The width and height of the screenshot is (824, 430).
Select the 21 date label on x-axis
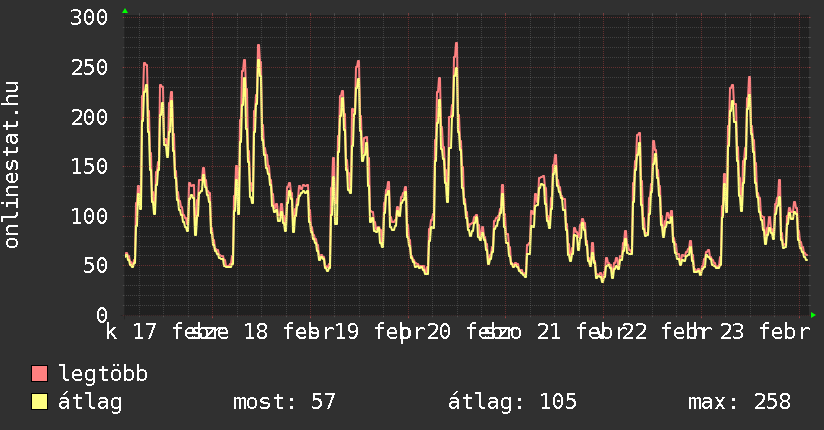click(x=548, y=332)
